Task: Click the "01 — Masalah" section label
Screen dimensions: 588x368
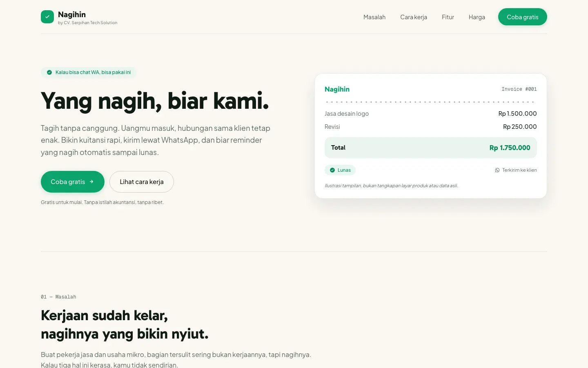Action: click(x=58, y=297)
